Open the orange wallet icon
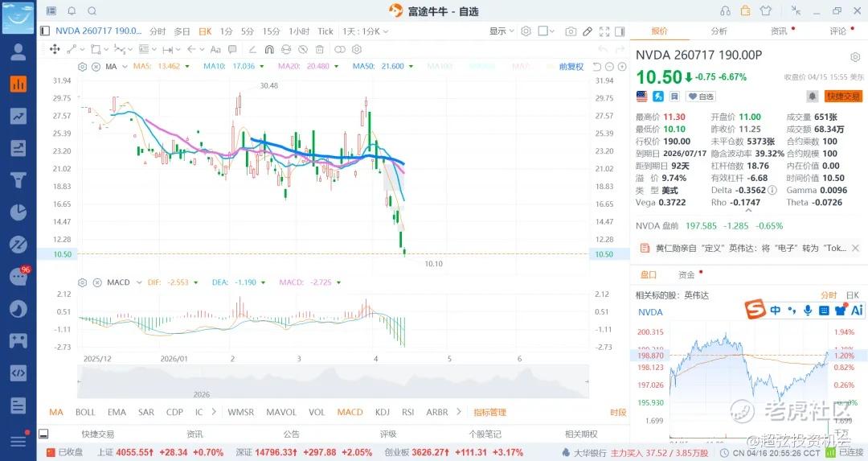 (x=745, y=10)
